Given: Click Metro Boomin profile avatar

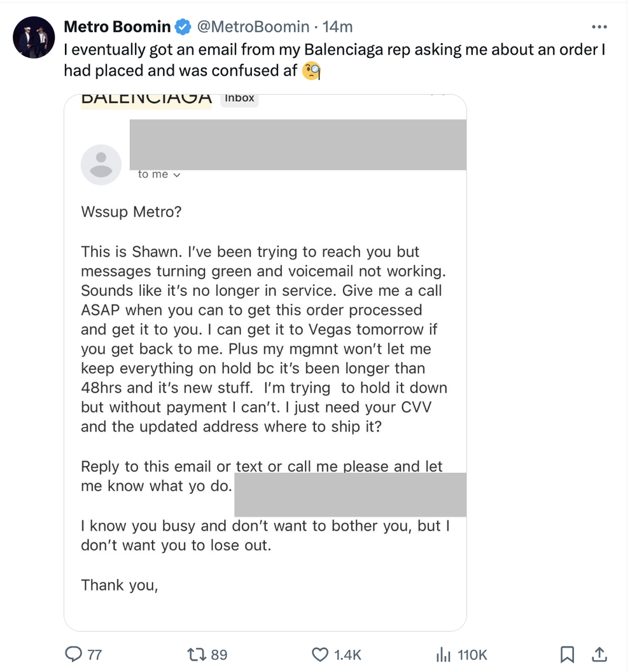Looking at the screenshot, I should click(34, 38).
